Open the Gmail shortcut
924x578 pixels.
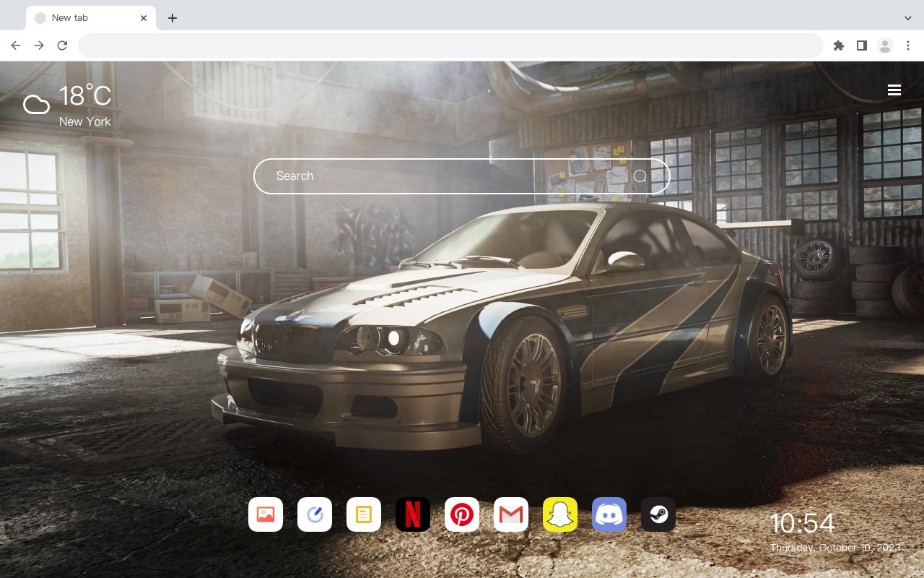pyautogui.click(x=511, y=514)
